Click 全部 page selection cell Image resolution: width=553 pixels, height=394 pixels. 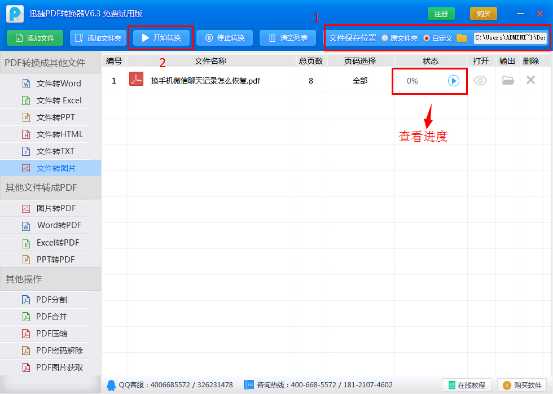tap(360, 81)
